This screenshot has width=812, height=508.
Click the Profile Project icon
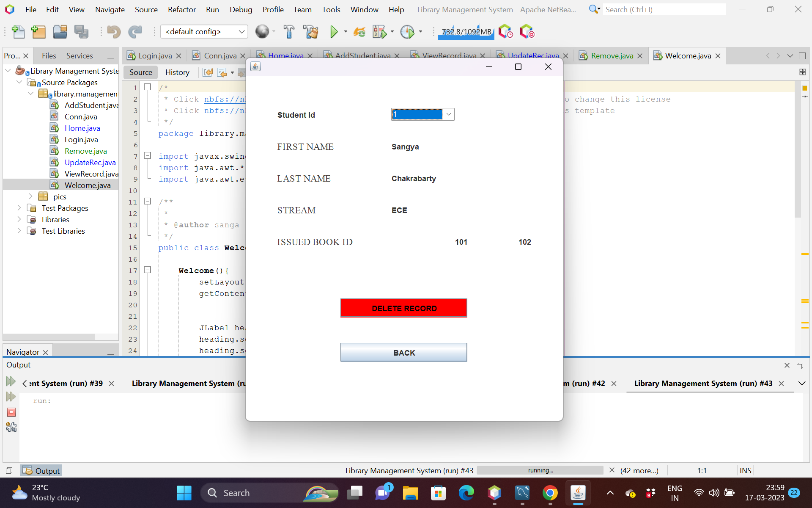coord(407,32)
